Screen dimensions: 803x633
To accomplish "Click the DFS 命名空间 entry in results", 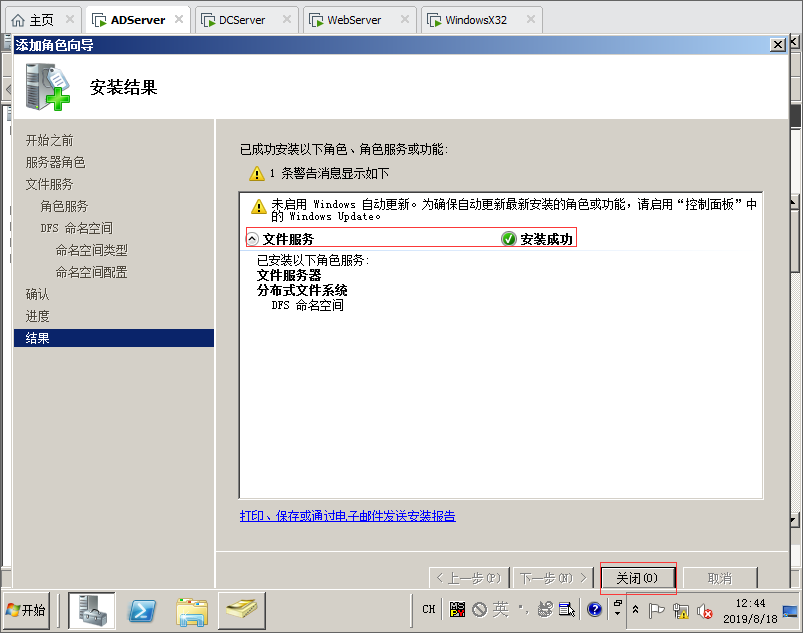I will pyautogui.click(x=308, y=305).
